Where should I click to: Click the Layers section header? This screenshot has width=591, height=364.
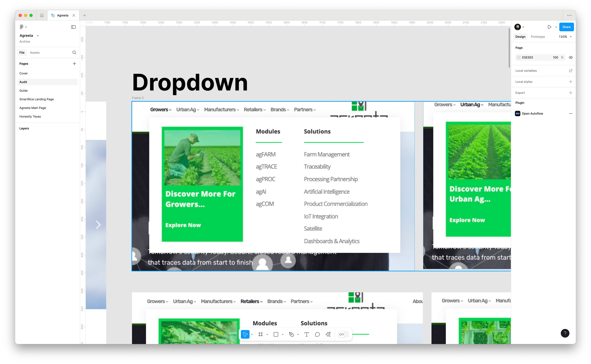pos(24,128)
